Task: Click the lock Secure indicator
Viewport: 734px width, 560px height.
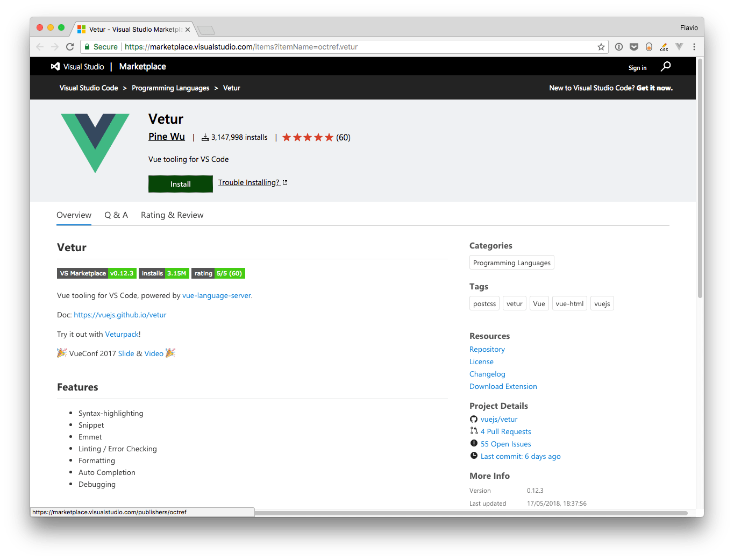Action: (x=101, y=47)
